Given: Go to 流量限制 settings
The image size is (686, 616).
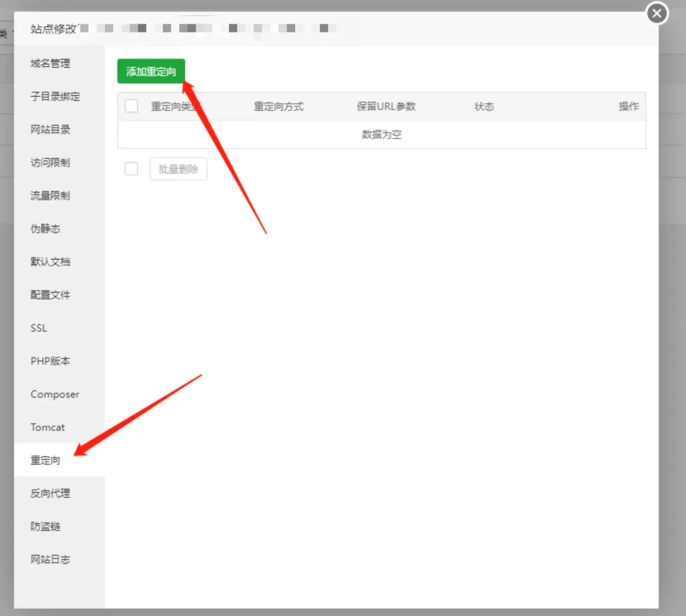Looking at the screenshot, I should point(50,195).
